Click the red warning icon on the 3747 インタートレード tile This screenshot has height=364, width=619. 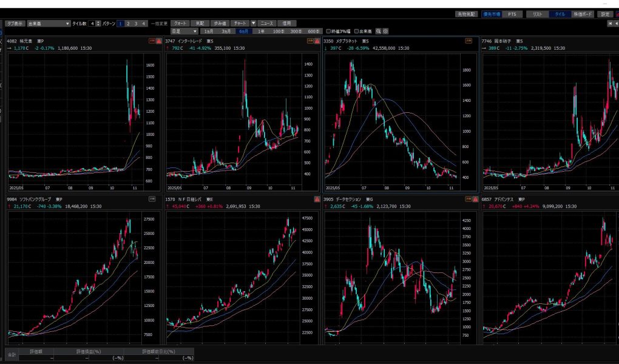(x=317, y=41)
